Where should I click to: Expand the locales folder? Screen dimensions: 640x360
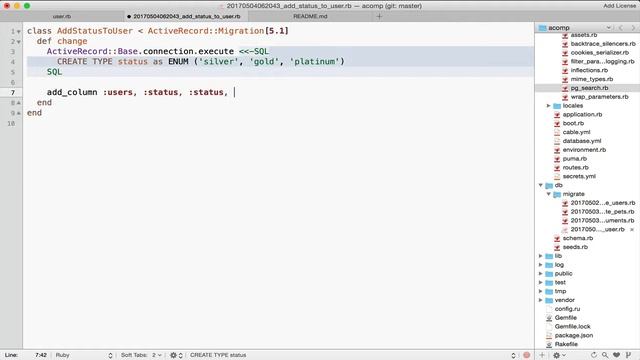point(549,106)
